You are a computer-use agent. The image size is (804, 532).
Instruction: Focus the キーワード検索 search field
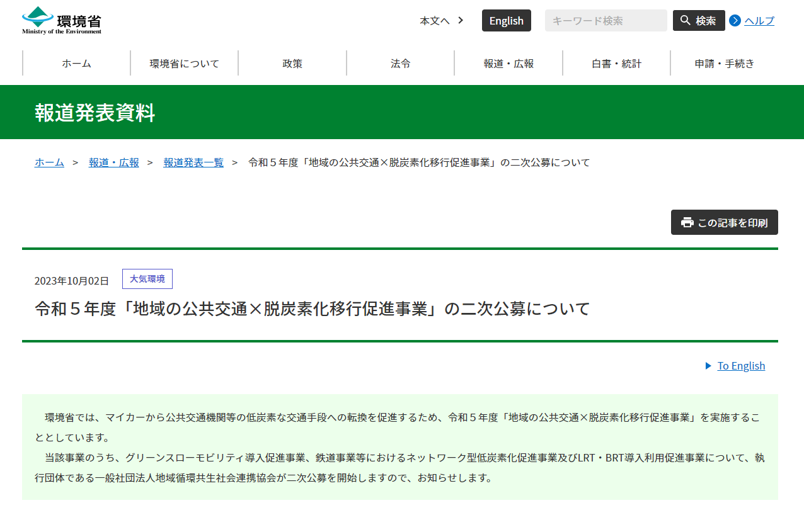point(605,21)
